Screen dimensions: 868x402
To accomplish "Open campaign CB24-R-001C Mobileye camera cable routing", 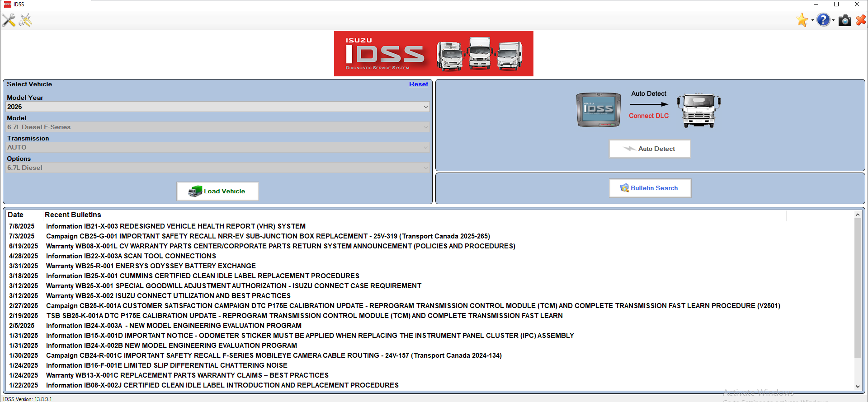I will 274,355.
